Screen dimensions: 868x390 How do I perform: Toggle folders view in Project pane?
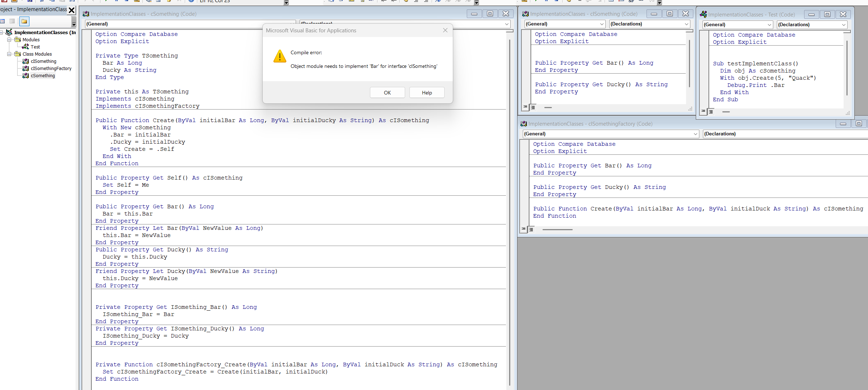coord(24,22)
